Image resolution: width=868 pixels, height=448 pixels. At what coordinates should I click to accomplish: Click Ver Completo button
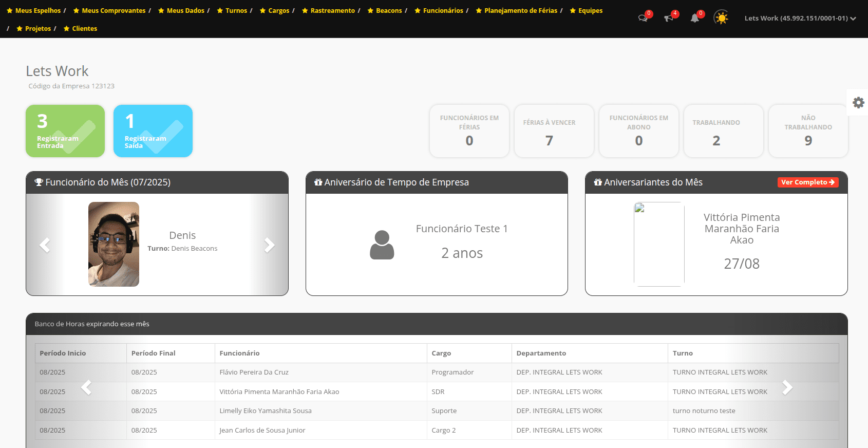[808, 182]
